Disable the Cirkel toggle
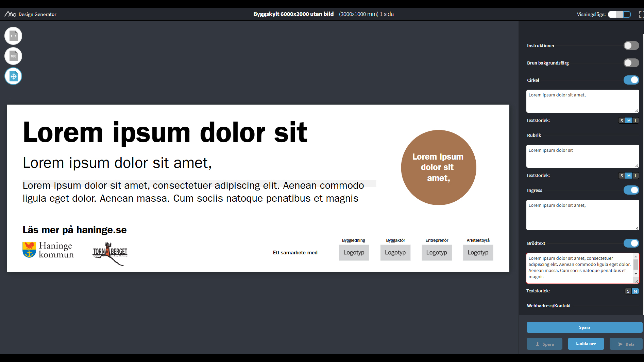Screen dimensions: 644x362 pyautogui.click(x=631, y=80)
